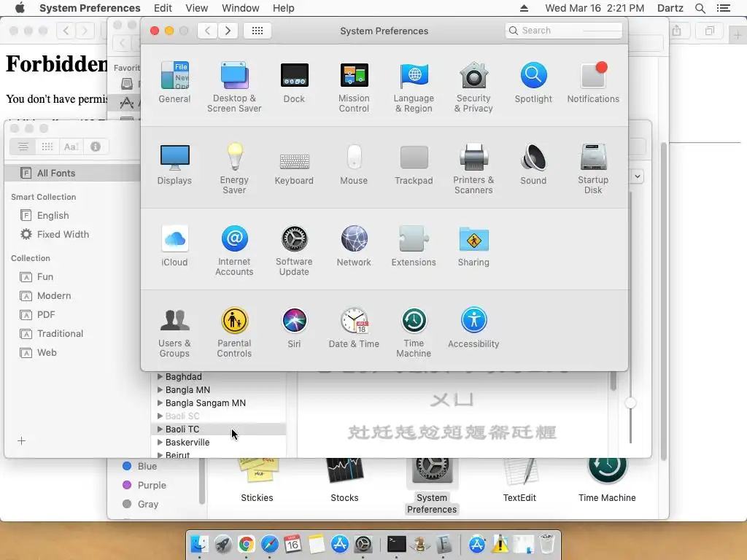747x560 pixels.
Task: Open the View menu
Action: click(x=197, y=8)
